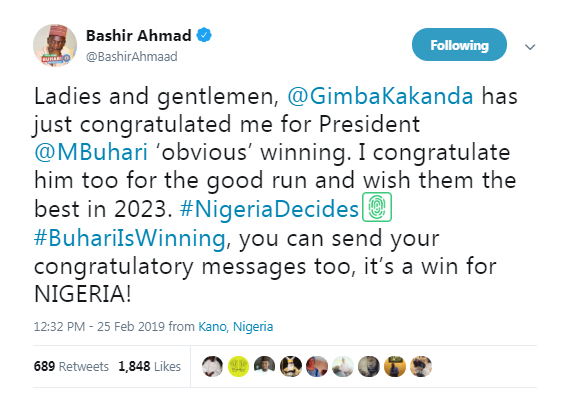Viewport: 568px width, 393px height.
Task: Click the fifth liker avatar
Action: (x=317, y=367)
